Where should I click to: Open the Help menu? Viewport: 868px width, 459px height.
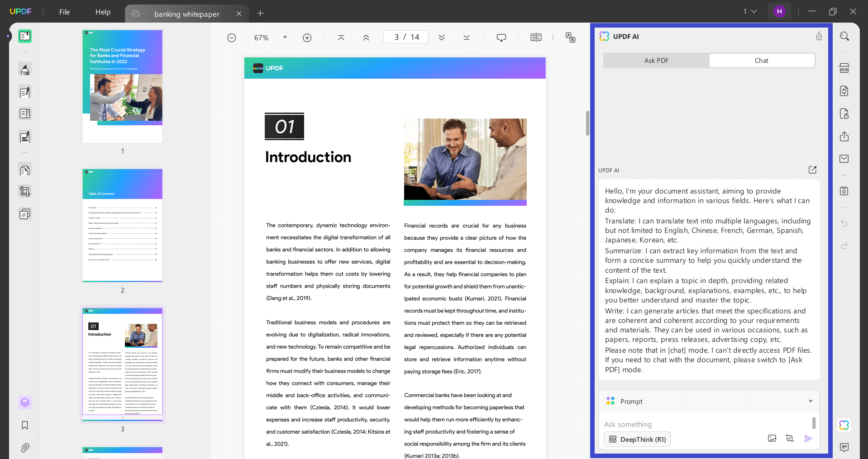[x=103, y=12]
